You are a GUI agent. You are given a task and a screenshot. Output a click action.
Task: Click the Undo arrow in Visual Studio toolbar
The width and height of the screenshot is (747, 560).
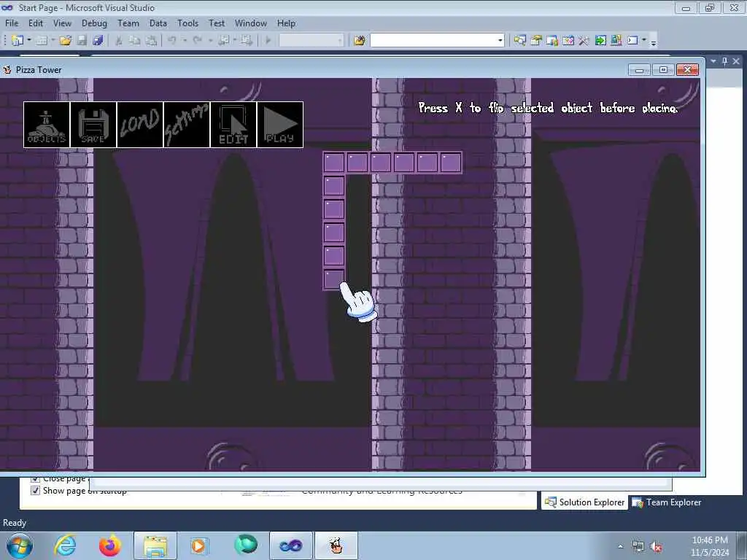tap(172, 41)
